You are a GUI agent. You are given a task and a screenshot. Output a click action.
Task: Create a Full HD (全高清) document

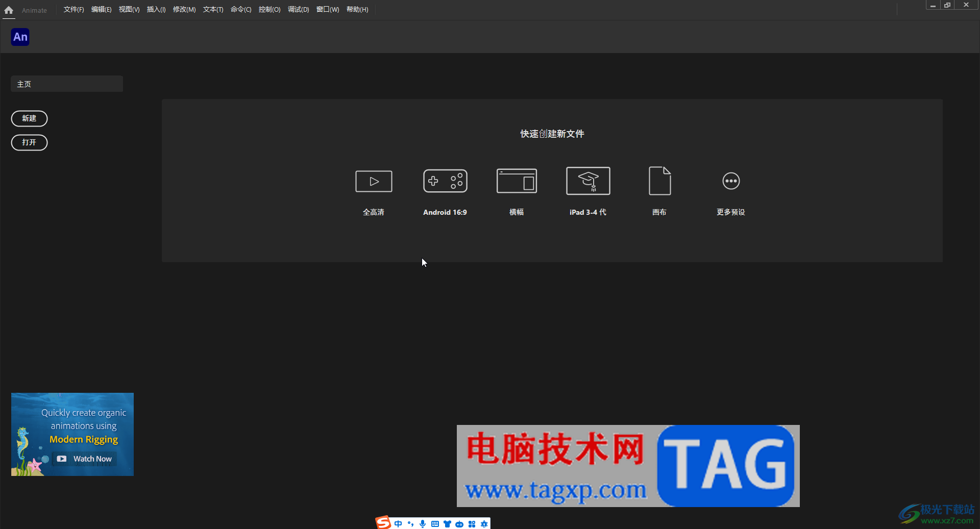[374, 181]
